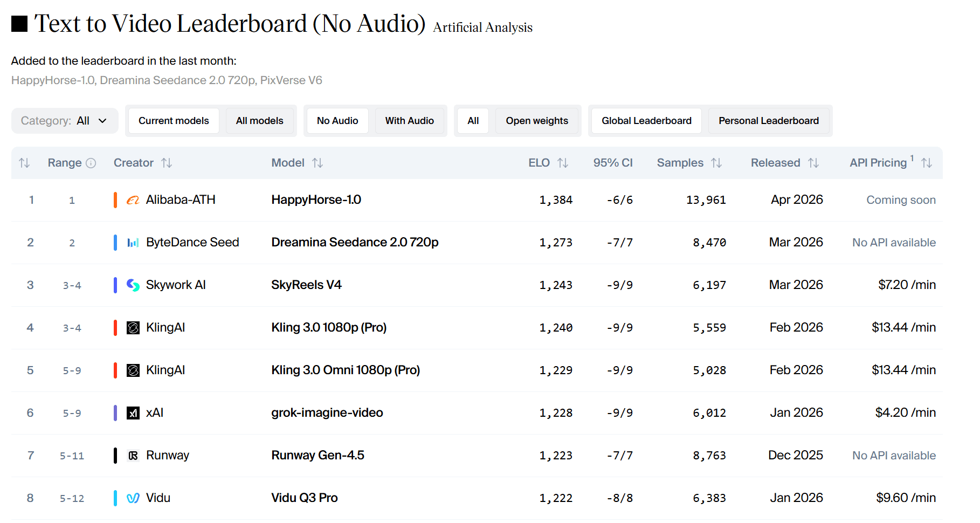Click the Alibaba-ATH logo icon

tap(133, 200)
